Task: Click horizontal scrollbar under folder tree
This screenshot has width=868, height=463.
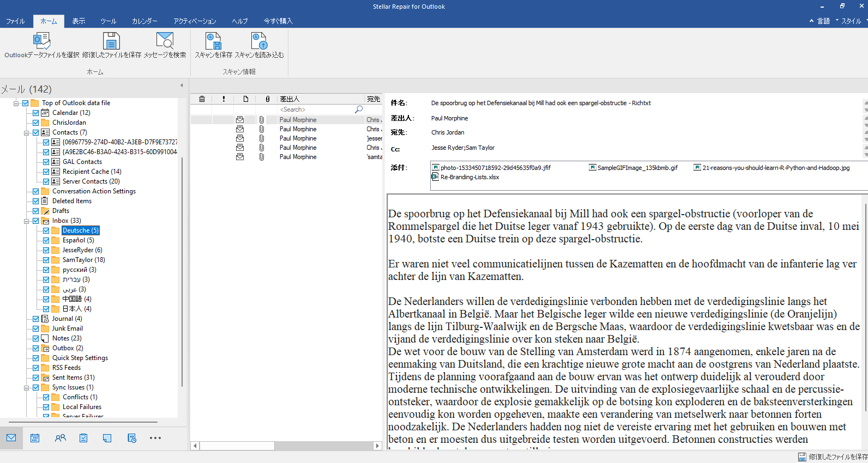Action: click(83, 422)
